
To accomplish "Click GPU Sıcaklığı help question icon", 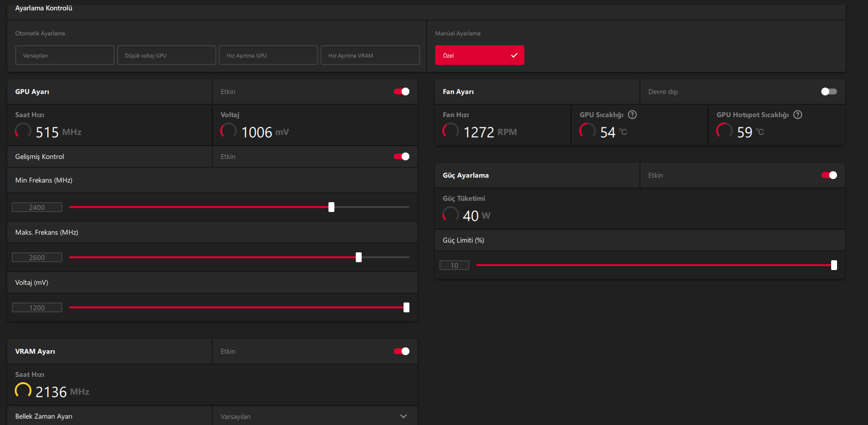I will [x=633, y=115].
